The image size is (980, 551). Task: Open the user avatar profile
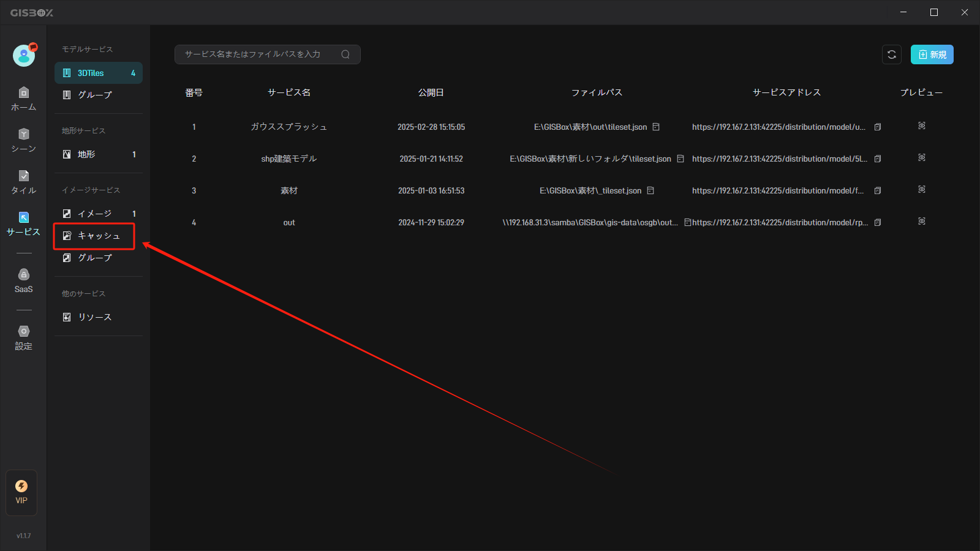pyautogui.click(x=24, y=55)
